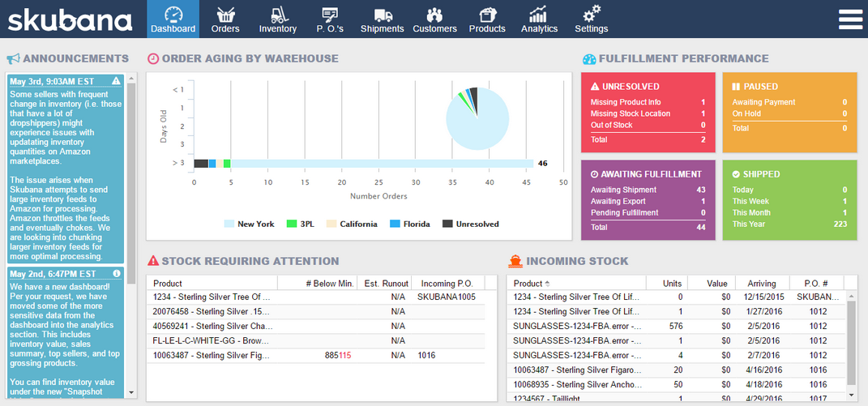Click Awaiting Shipment count row

tap(648, 190)
